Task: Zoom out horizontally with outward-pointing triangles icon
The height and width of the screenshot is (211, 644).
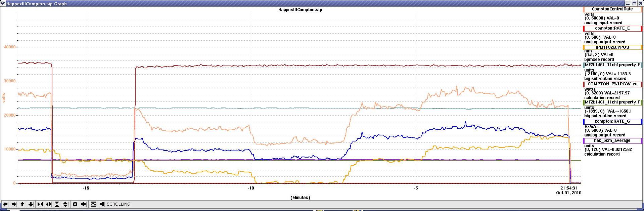Action: (x=49, y=204)
